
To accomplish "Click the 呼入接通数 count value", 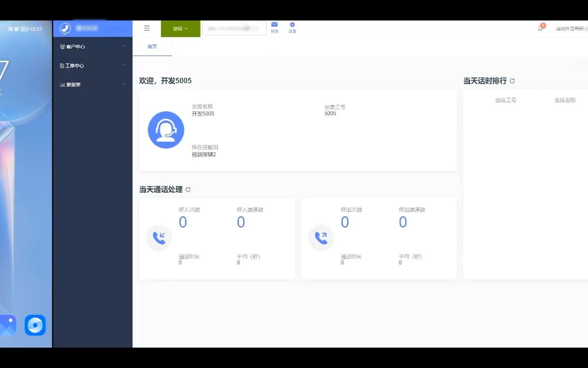I will 241,222.
